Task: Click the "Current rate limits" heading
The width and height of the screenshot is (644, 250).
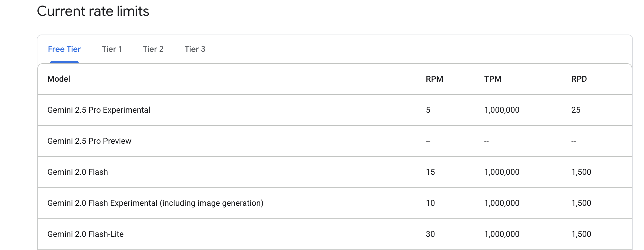Action: (x=93, y=11)
